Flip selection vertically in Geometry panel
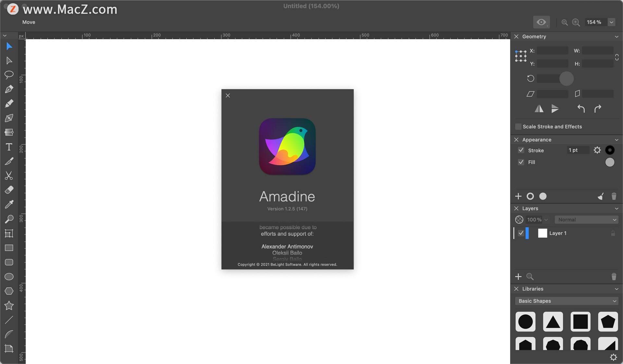Screen dimensions: 623x364 point(555,109)
